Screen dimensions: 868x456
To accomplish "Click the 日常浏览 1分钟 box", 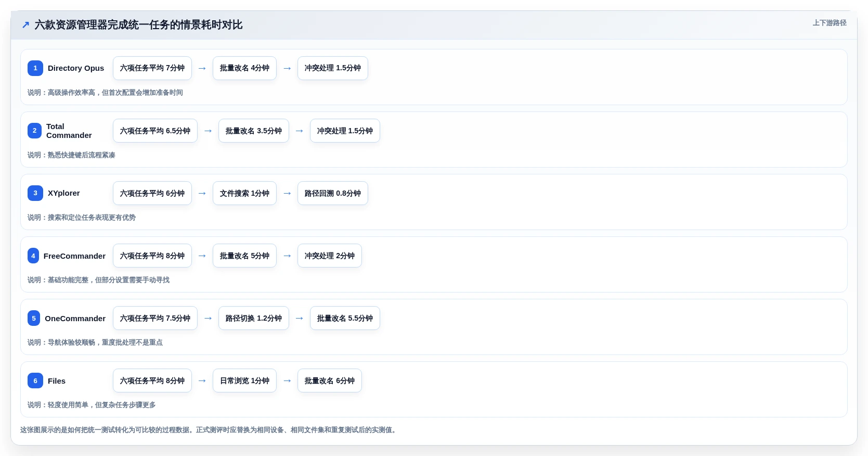I will tap(244, 381).
